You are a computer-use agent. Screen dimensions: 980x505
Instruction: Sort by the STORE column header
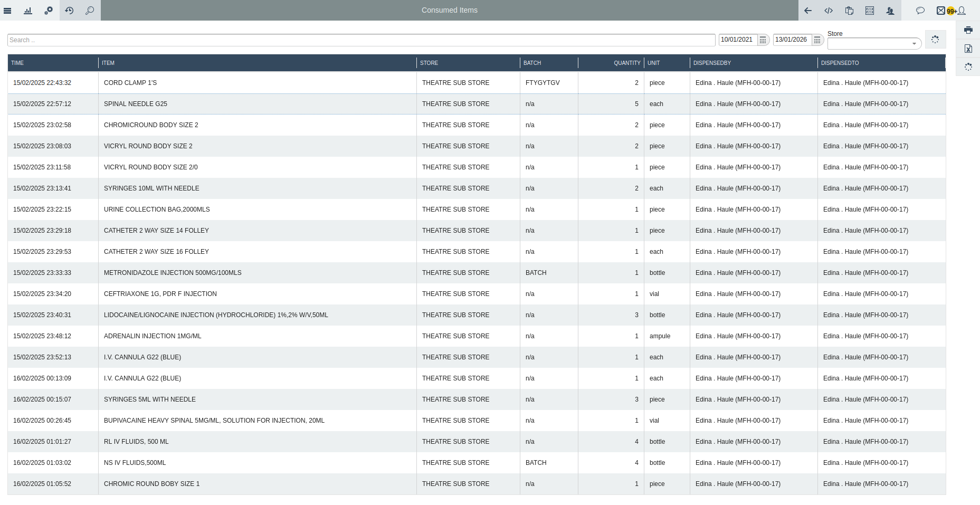[x=468, y=63]
